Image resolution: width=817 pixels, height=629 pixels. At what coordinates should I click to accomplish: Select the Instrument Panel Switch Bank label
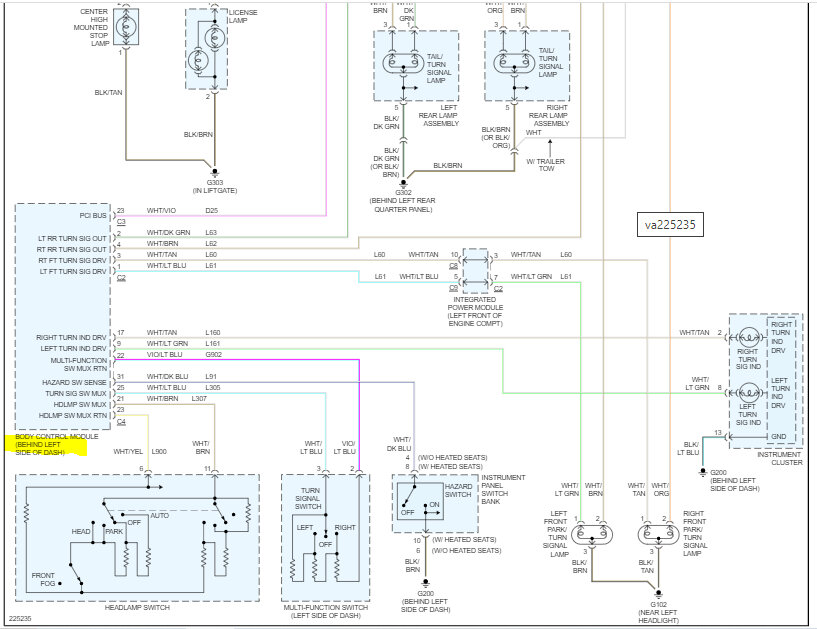pos(503,489)
